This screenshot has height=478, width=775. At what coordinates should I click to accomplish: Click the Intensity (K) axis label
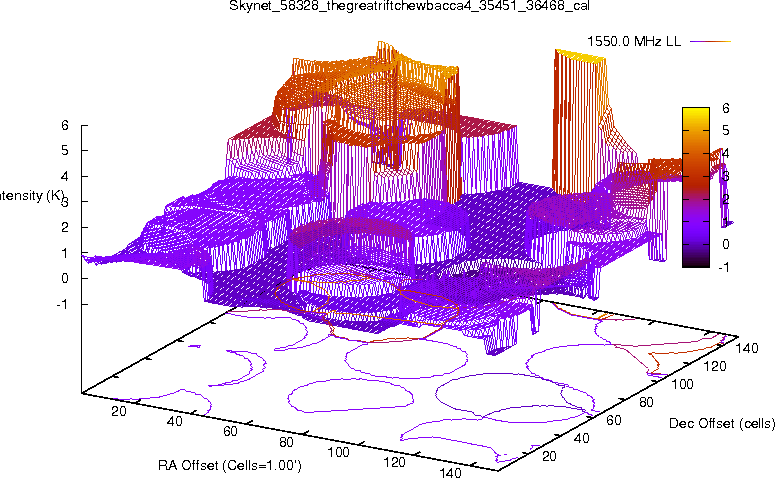click(x=32, y=196)
